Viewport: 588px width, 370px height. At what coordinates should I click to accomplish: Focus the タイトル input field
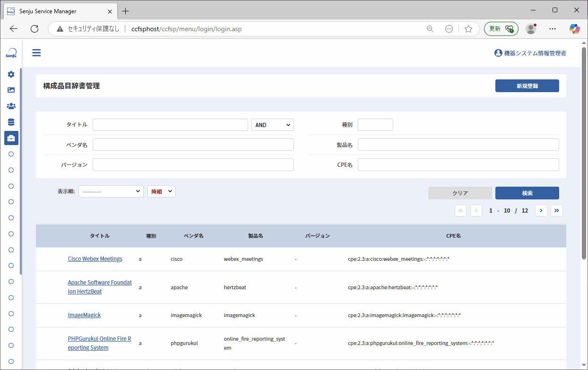click(170, 125)
